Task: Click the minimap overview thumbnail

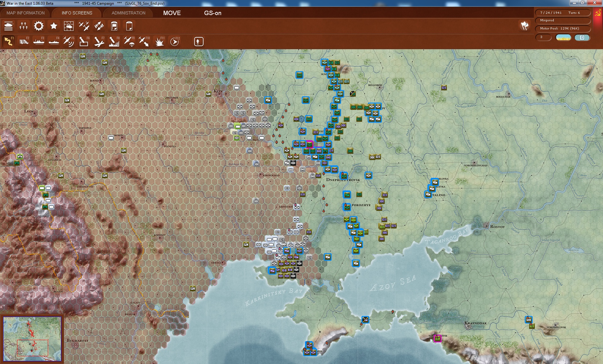Action: click(x=32, y=339)
